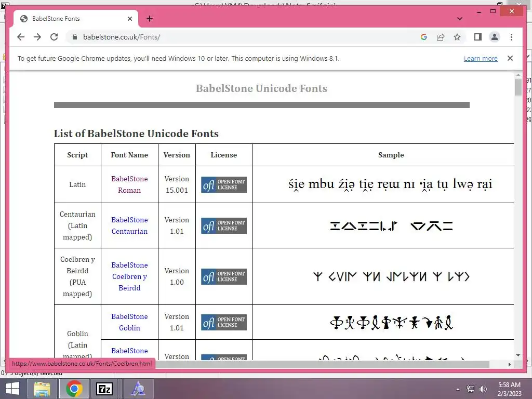Show hidden system tray icons
This screenshot has width=532, height=399.
pyautogui.click(x=458, y=389)
